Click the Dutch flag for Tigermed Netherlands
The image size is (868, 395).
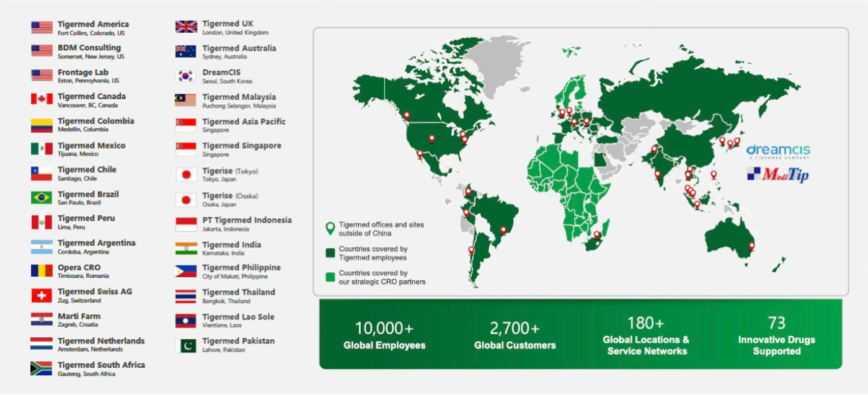coord(42,344)
